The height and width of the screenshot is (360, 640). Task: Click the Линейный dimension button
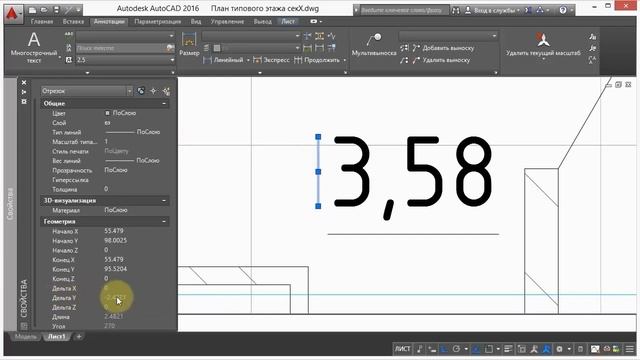223,60
